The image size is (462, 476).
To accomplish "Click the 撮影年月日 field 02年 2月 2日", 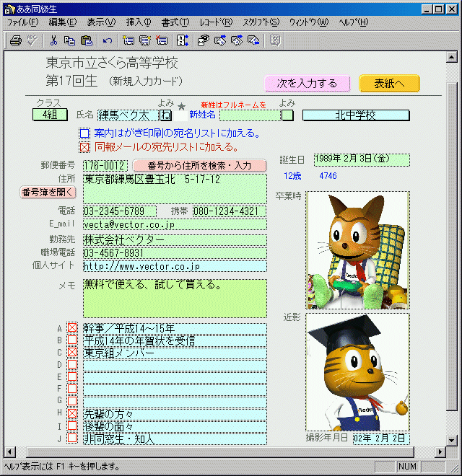I will click(381, 438).
